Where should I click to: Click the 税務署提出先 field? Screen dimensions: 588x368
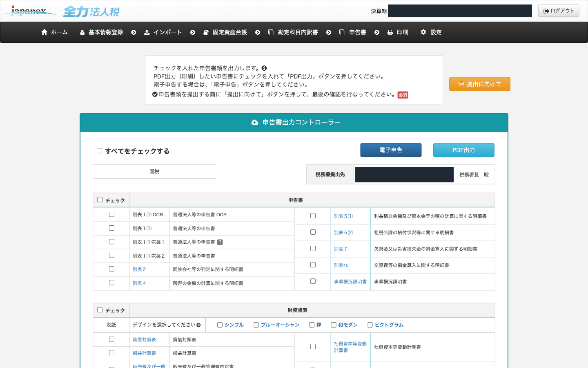click(x=404, y=175)
